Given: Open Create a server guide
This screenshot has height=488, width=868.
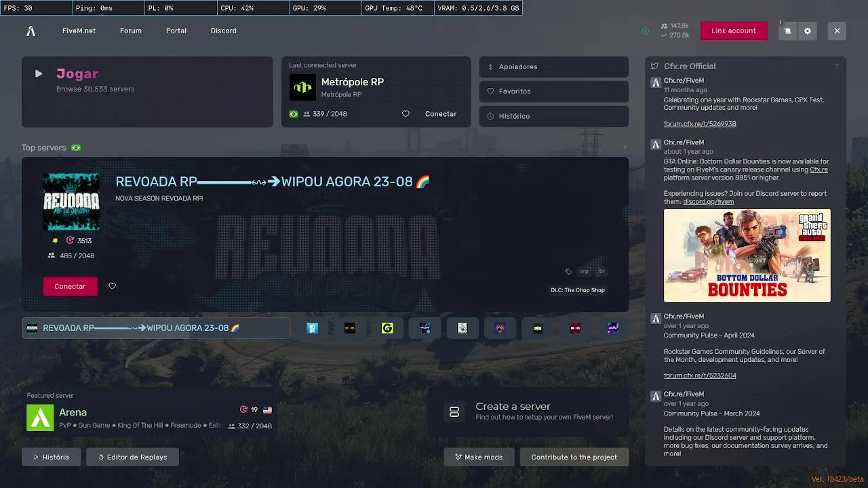Looking at the screenshot, I should point(528,411).
